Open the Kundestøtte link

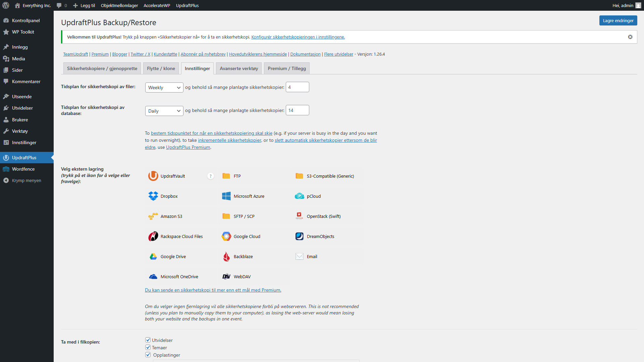pos(165,54)
